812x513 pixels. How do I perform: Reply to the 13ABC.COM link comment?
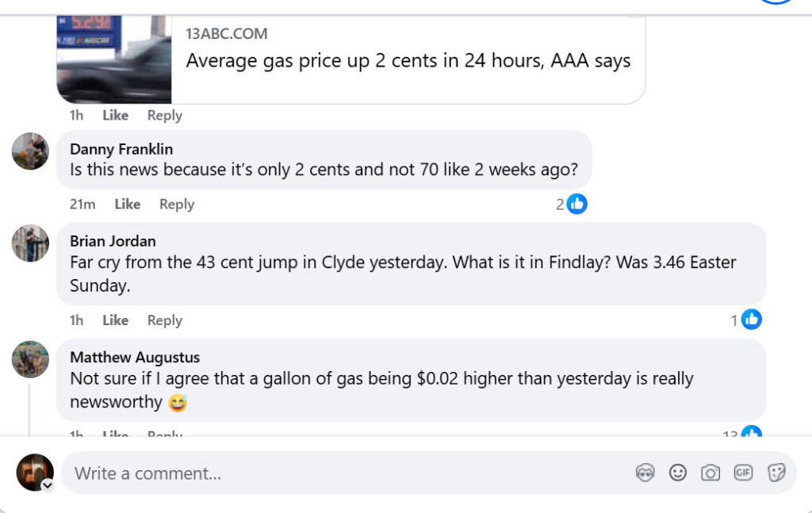pyautogui.click(x=165, y=116)
